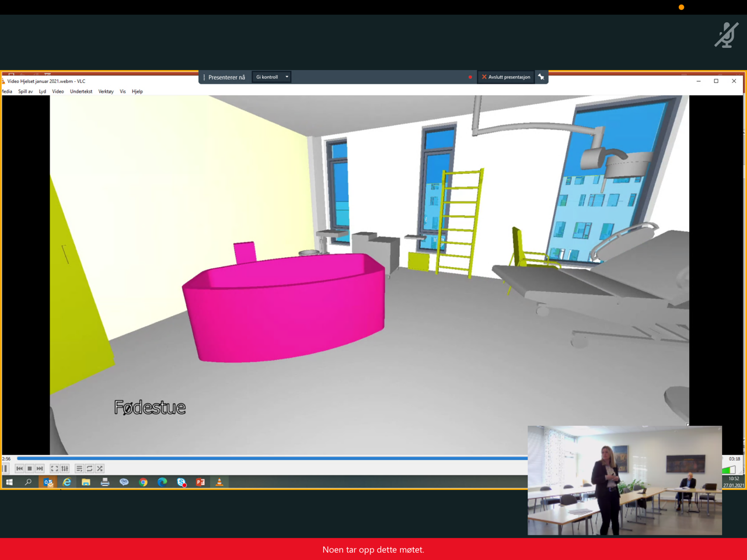The image size is (747, 560).
Task: Toggle random shuffle playback
Action: click(100, 468)
